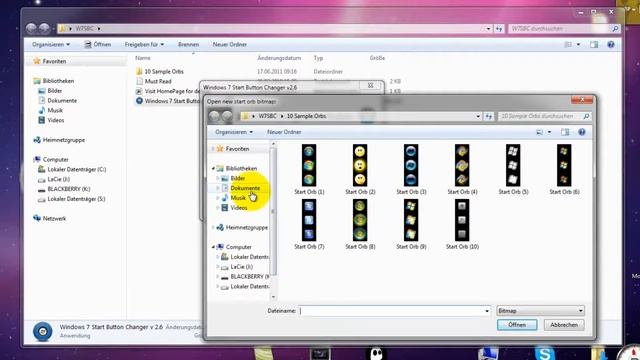This screenshot has width=640, height=360.
Task: Click Neuer Ordner in the Explorer toolbar
Action: pyautogui.click(x=229, y=44)
